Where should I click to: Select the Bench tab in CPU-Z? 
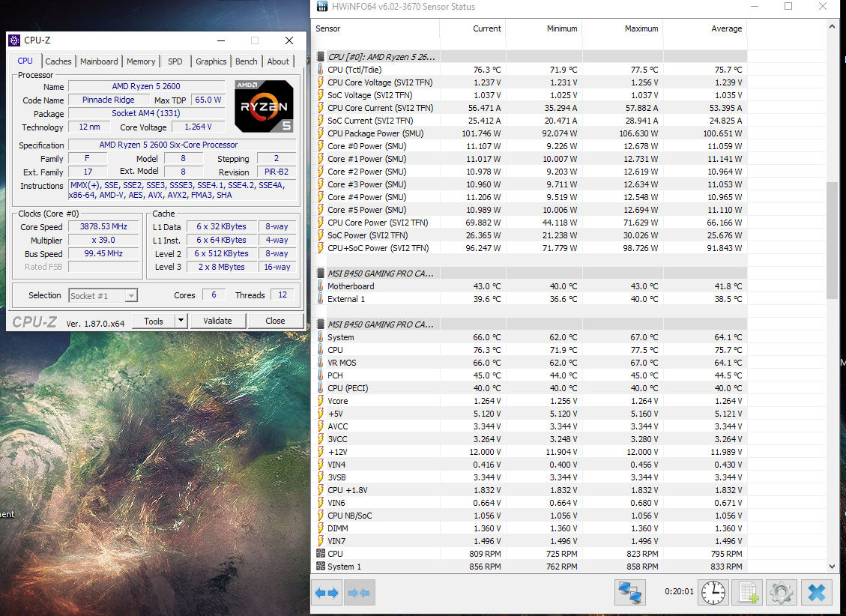pos(246,61)
